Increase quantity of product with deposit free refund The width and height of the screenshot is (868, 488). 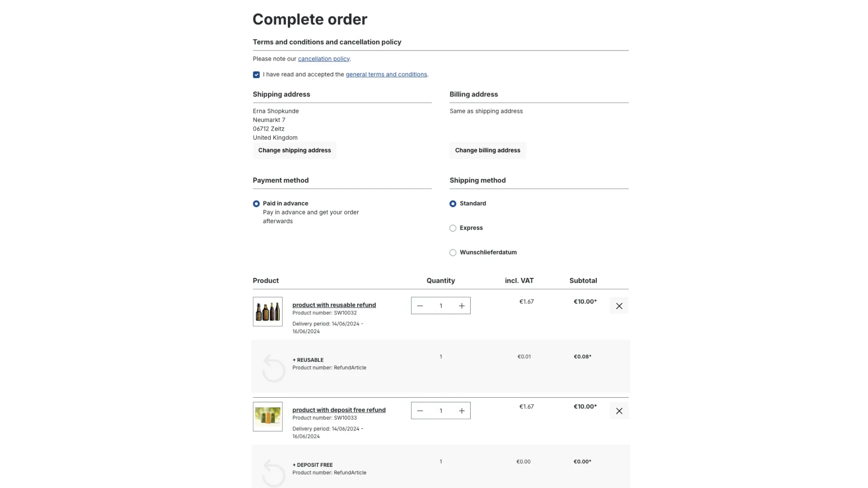pyautogui.click(x=461, y=410)
